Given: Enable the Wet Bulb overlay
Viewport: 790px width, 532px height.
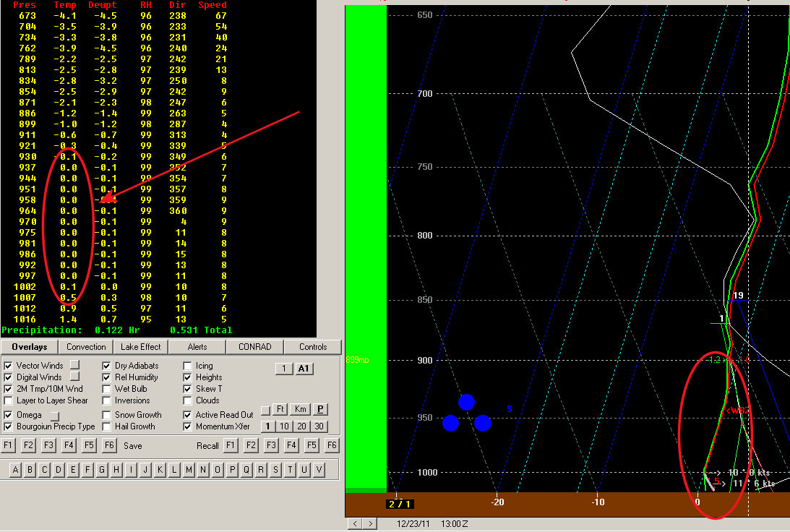Looking at the screenshot, I should [106, 389].
